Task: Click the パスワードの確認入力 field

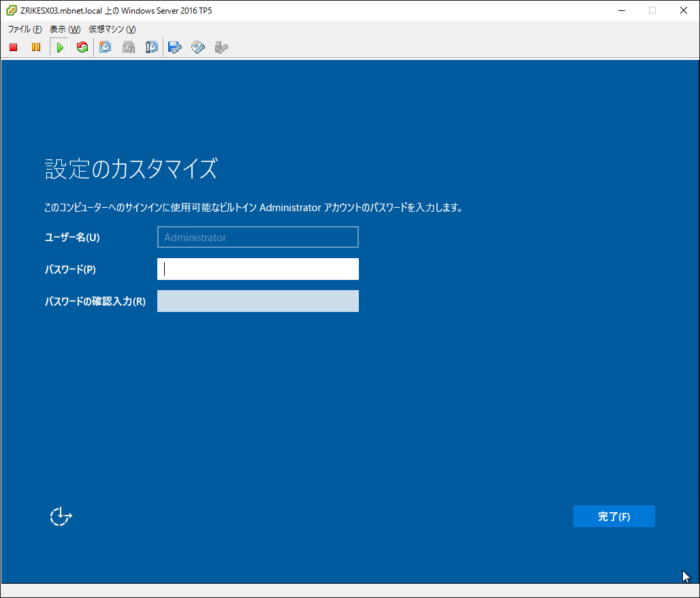Action: (257, 301)
